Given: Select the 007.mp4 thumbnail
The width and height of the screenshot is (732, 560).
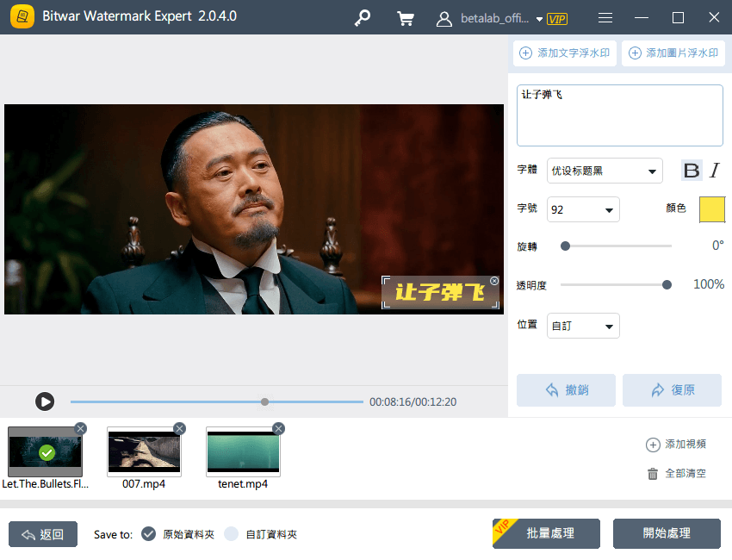Looking at the screenshot, I should [x=144, y=451].
